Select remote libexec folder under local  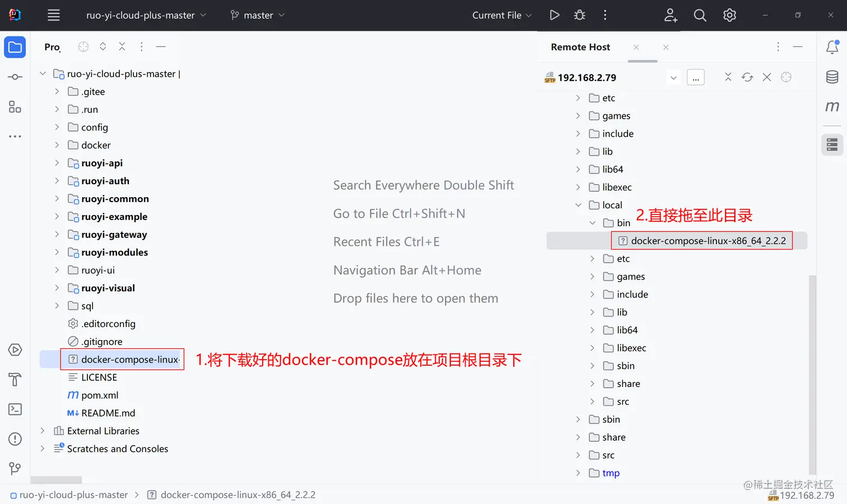[x=624, y=348]
